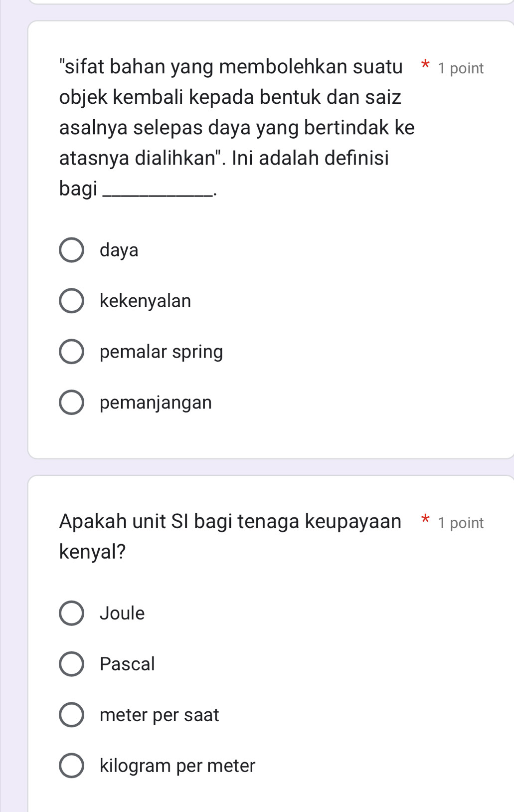Tap the 'kilogram per meter' label text
514x812 pixels.
pyautogui.click(x=177, y=766)
